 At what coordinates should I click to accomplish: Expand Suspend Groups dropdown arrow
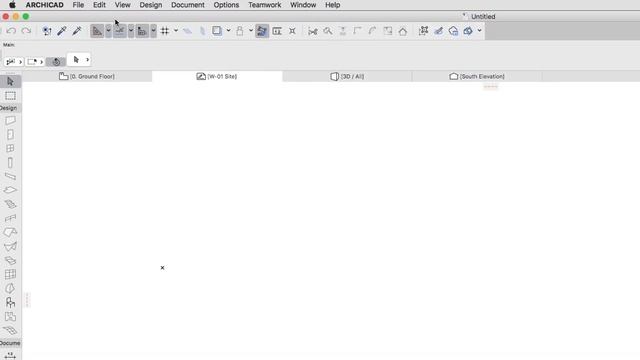tap(251, 31)
